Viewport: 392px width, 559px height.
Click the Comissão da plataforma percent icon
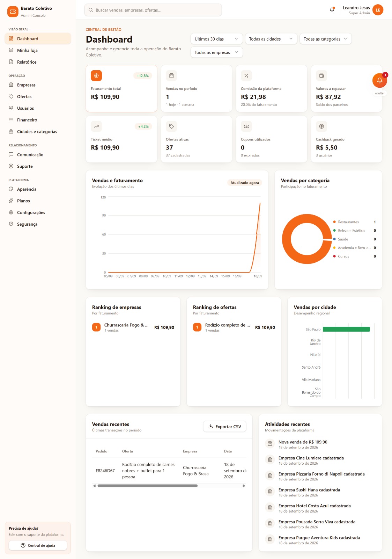click(x=246, y=75)
